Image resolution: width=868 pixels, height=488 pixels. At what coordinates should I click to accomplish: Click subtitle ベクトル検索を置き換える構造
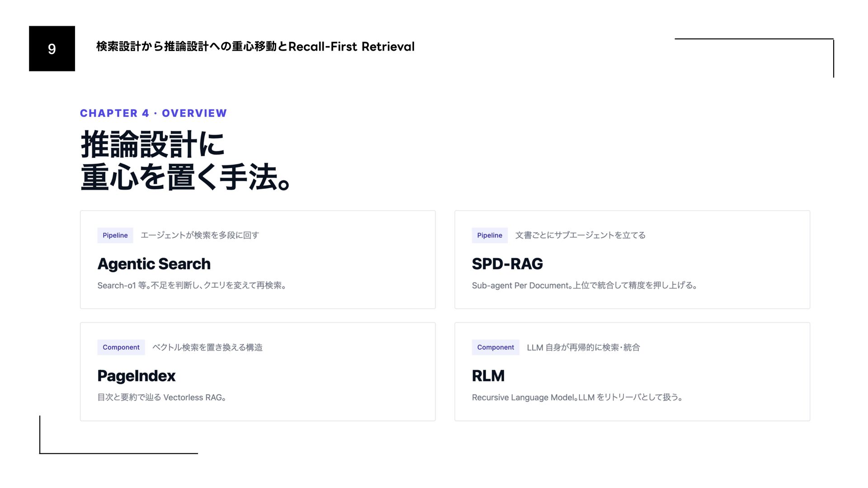point(207,347)
